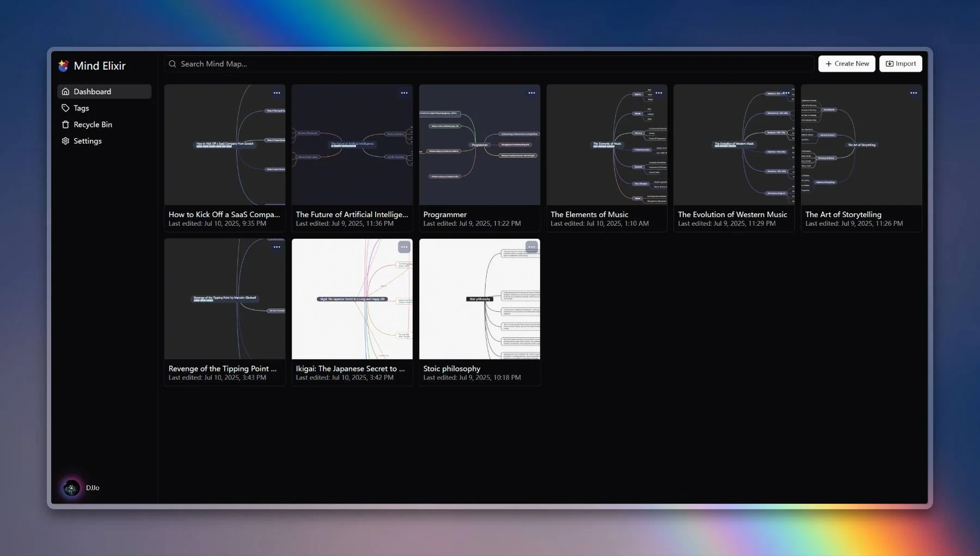Click the search magnifier icon
The image size is (980, 556).
(x=173, y=64)
